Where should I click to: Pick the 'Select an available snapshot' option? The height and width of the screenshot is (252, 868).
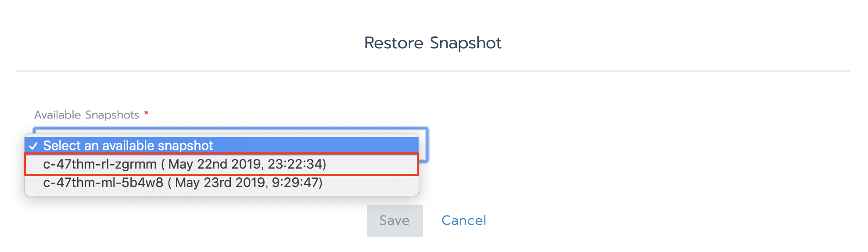point(128,146)
